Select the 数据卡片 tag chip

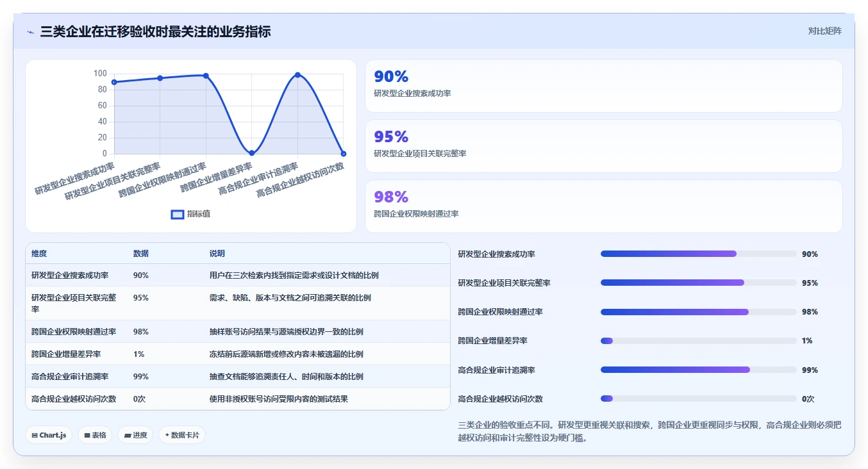pos(182,435)
